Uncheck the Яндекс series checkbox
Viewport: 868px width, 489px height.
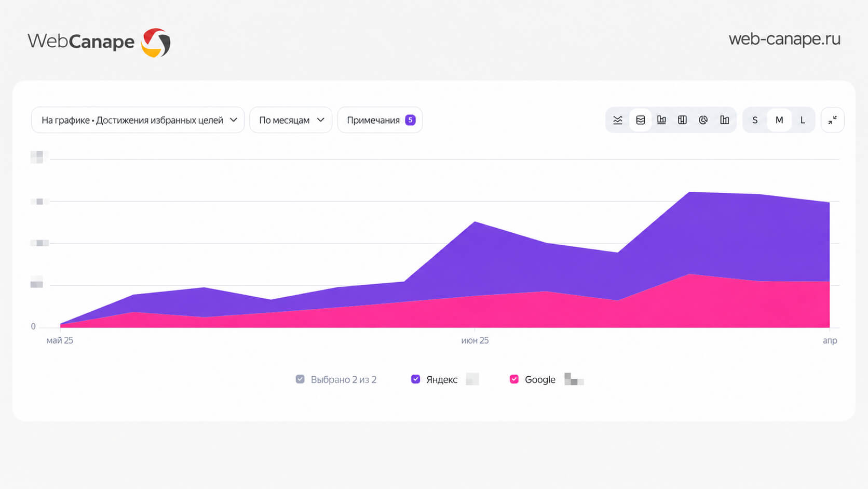click(415, 379)
